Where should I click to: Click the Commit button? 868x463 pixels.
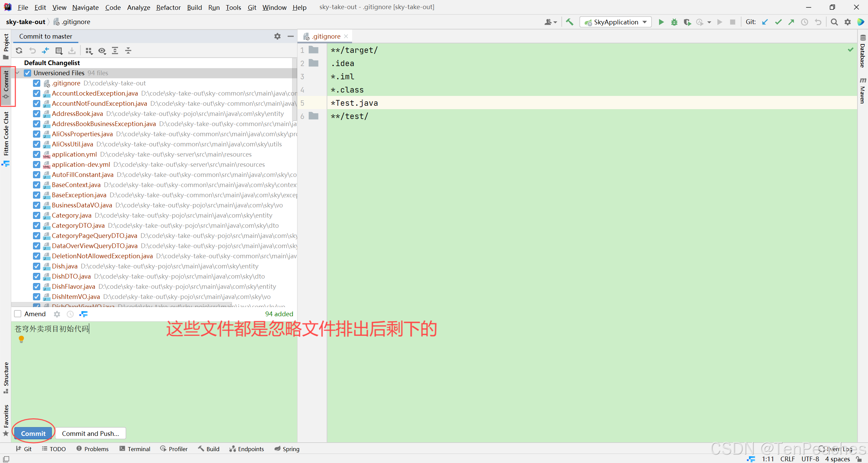click(33, 434)
